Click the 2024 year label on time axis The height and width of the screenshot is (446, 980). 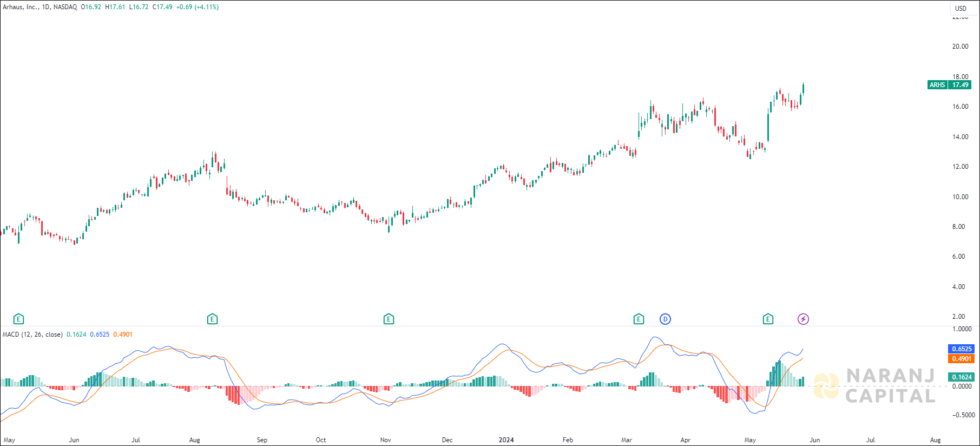[x=506, y=440]
